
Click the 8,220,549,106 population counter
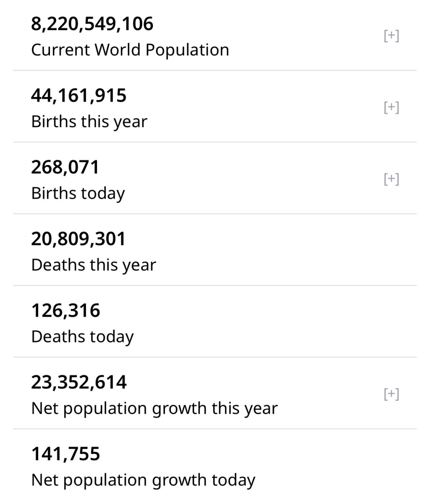coord(92,24)
